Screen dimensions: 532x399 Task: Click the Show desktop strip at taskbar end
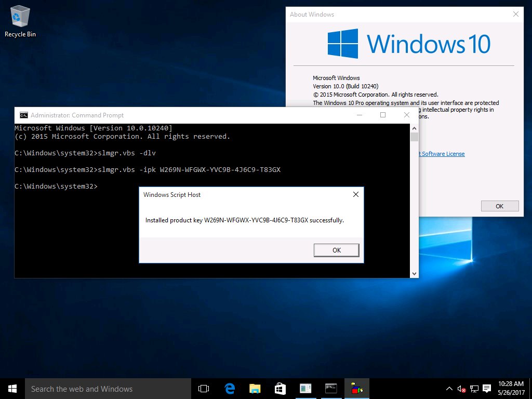(530, 389)
